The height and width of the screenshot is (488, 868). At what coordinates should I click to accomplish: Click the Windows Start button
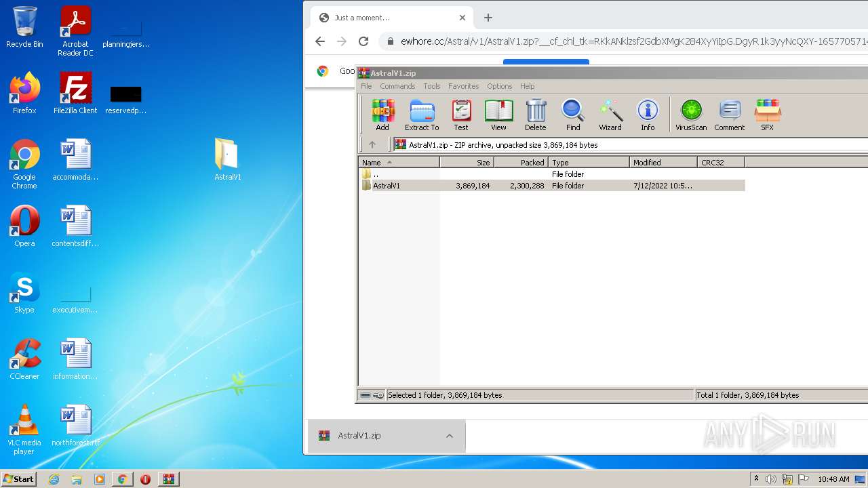click(19, 479)
